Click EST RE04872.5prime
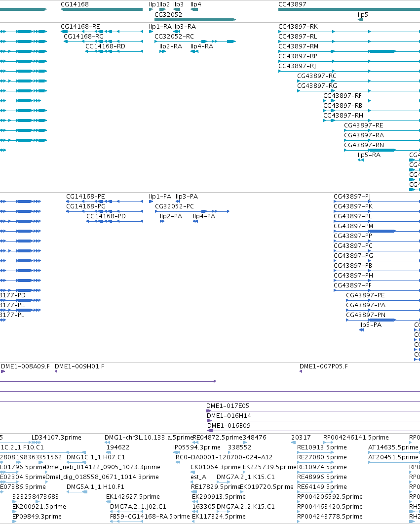 pos(217,438)
